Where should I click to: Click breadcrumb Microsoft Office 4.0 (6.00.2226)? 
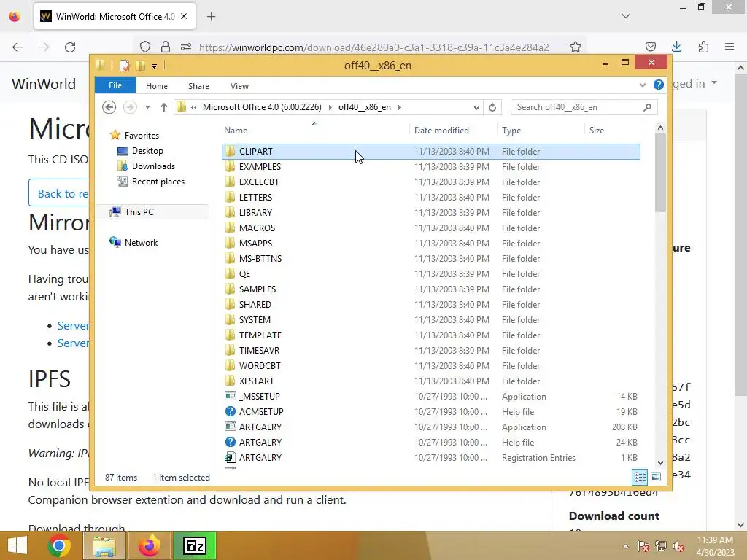(x=262, y=107)
